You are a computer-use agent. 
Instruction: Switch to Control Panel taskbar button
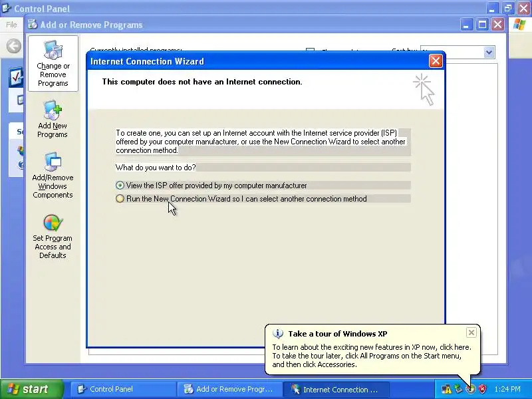[x=122, y=389]
